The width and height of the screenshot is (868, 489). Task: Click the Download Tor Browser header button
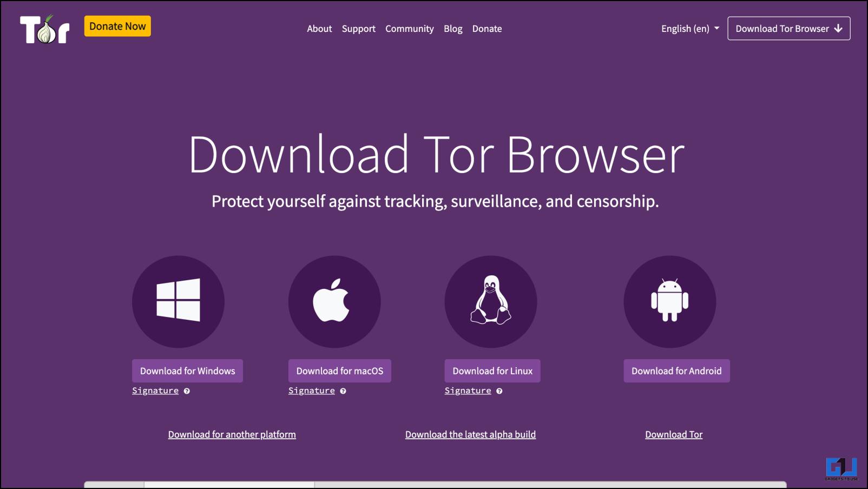[789, 29]
